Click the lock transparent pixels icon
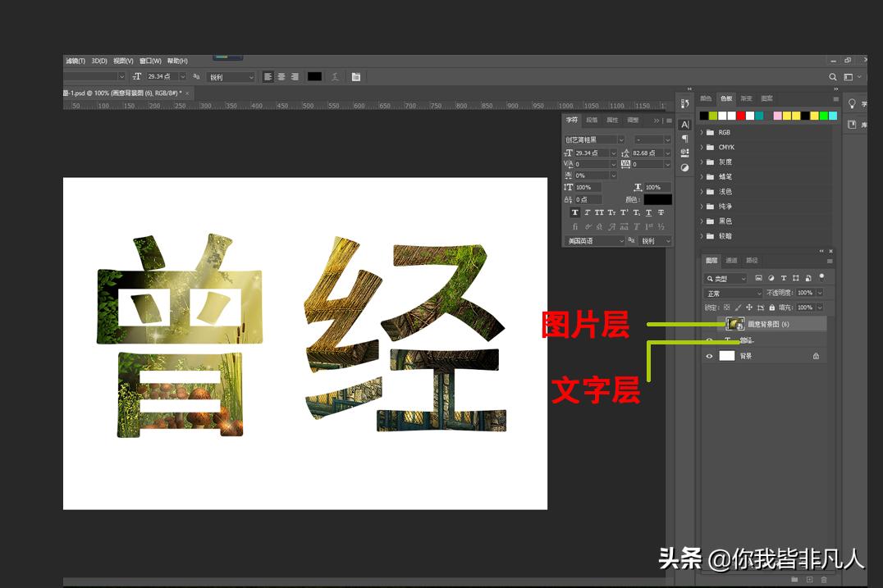 point(726,308)
